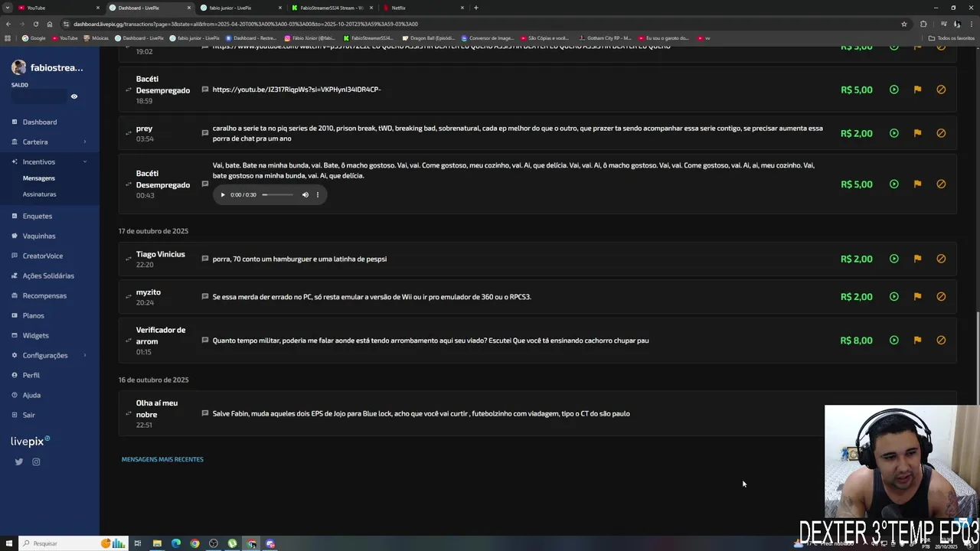Open Microsoft Edge from taskbar
Viewport: 980px width, 551px height.
pos(176,543)
